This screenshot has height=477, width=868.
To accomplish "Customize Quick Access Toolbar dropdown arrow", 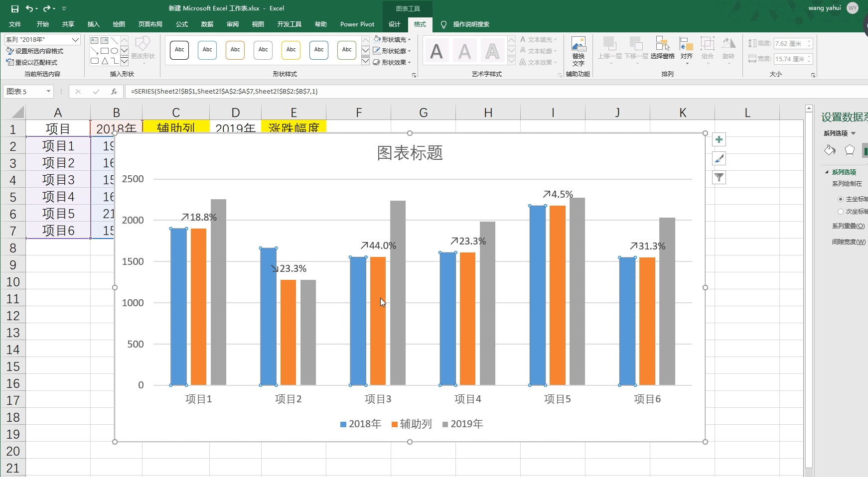I will [64, 8].
